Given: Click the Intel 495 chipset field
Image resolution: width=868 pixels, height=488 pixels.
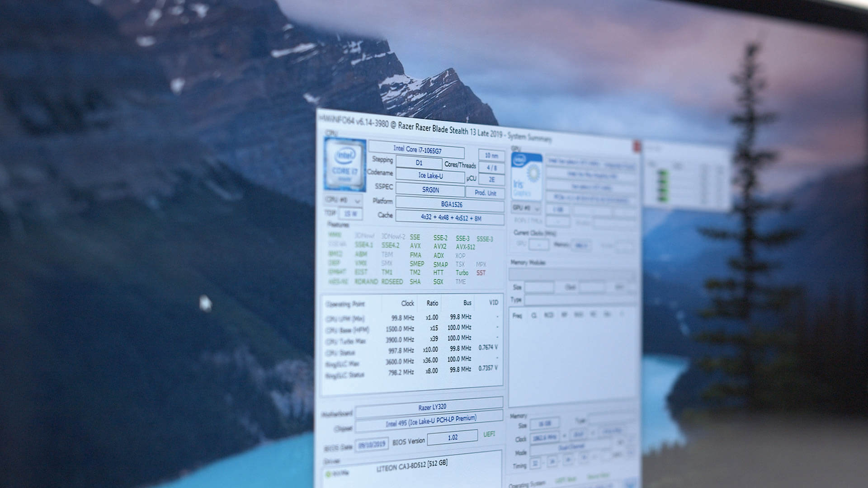Looking at the screenshot, I should click(x=430, y=421).
